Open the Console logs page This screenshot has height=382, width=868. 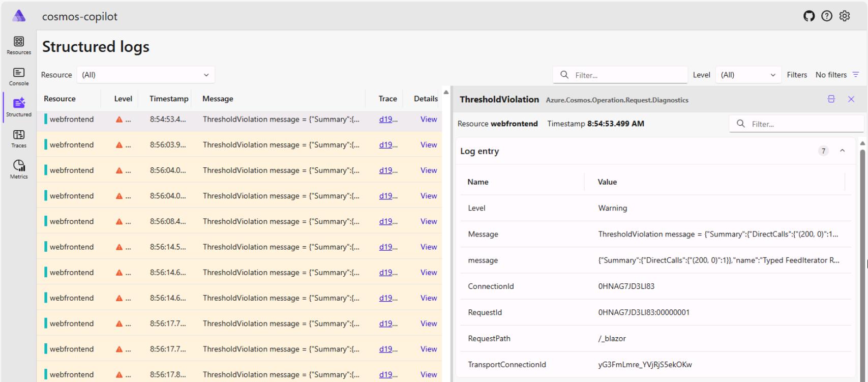point(19,77)
